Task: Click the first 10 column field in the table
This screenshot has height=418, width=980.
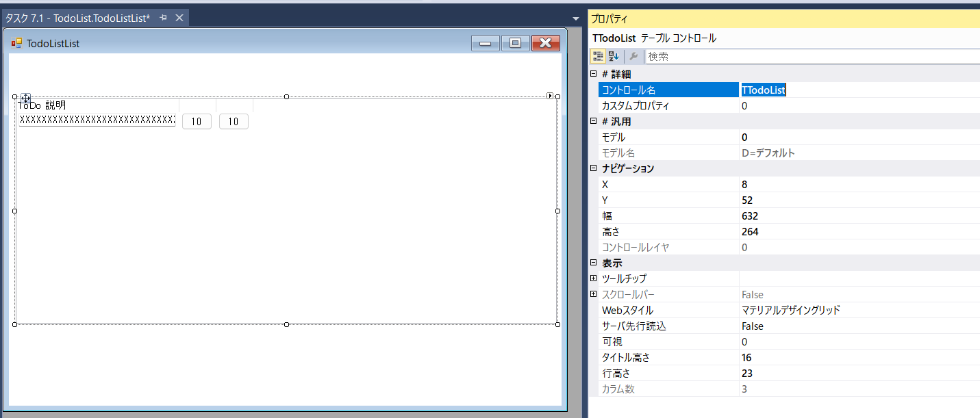Action: (x=197, y=121)
